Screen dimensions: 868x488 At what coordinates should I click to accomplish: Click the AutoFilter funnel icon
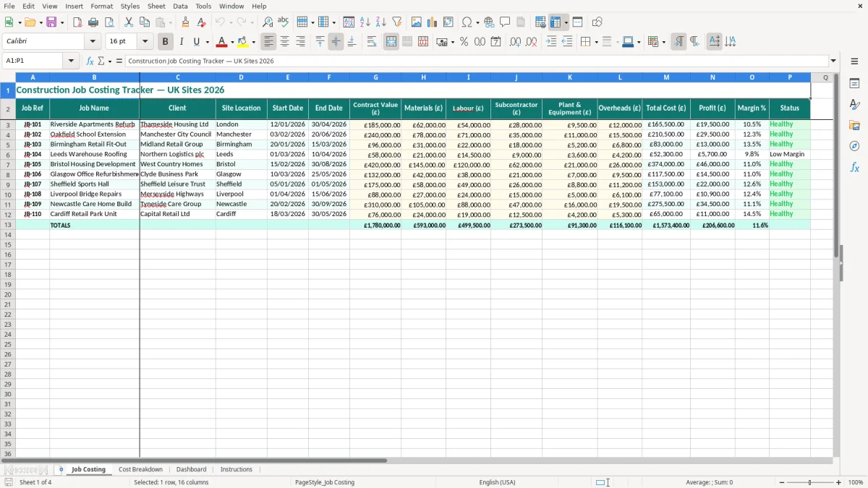[x=396, y=22]
